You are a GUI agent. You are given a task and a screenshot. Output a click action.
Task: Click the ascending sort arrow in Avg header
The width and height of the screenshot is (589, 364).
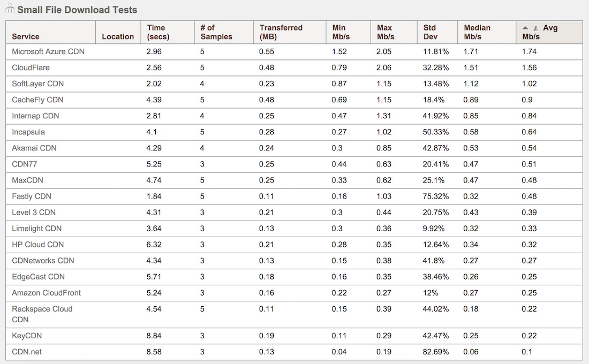tap(525, 28)
